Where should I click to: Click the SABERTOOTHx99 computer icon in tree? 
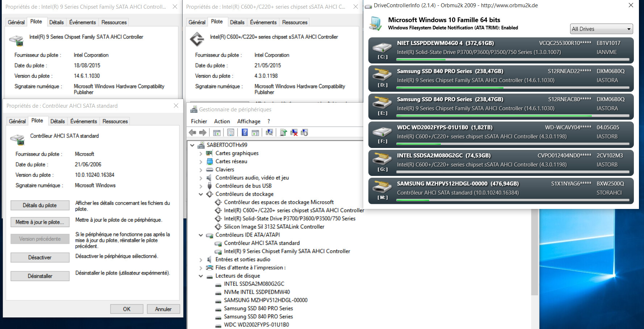[x=201, y=145]
